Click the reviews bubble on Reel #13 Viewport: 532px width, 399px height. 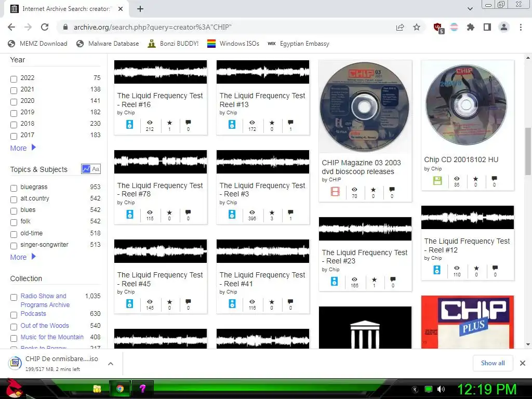coord(290,123)
